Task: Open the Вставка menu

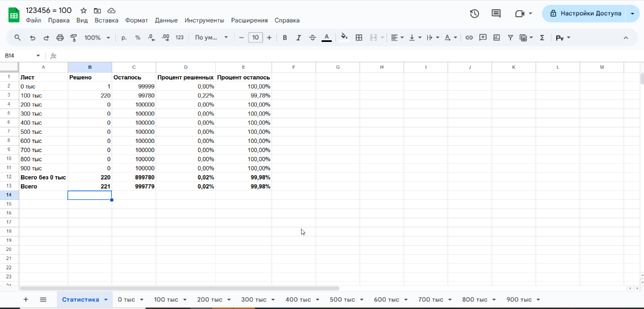Action: click(x=106, y=20)
